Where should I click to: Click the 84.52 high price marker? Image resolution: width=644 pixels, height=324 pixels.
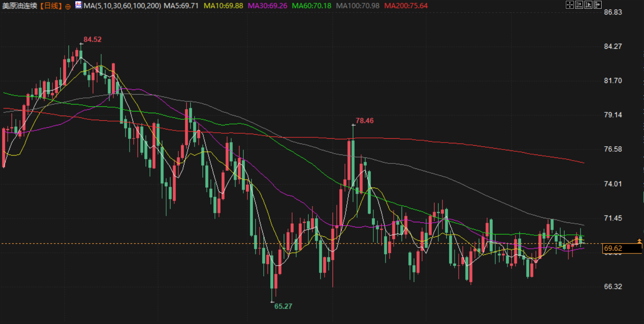click(x=92, y=39)
